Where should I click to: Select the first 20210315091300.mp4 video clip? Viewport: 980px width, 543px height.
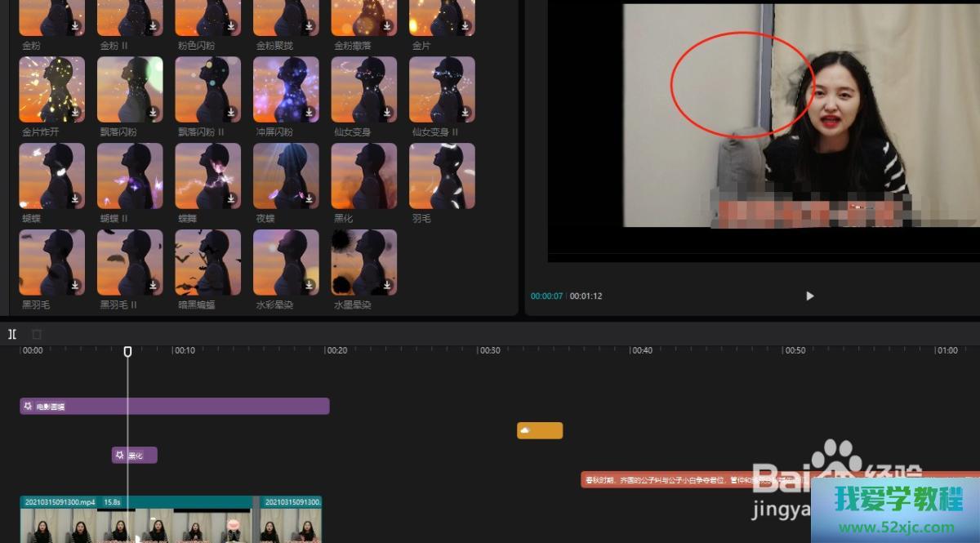coord(139,520)
